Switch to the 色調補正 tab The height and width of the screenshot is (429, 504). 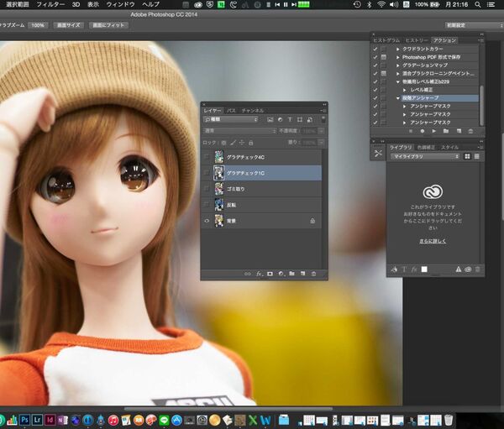(x=426, y=148)
